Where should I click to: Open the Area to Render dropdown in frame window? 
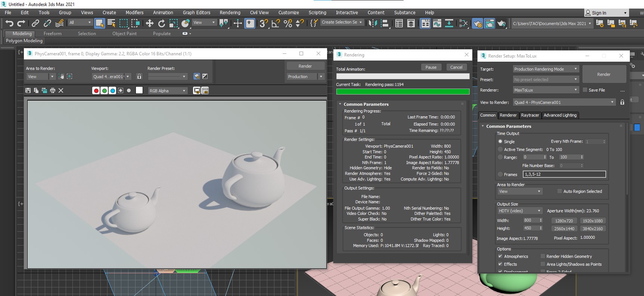(41, 77)
